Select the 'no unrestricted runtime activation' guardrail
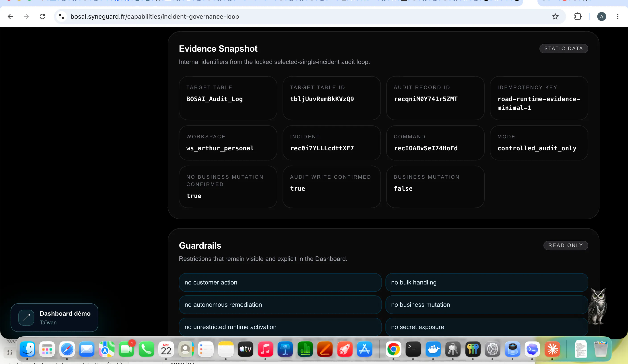 click(280, 327)
